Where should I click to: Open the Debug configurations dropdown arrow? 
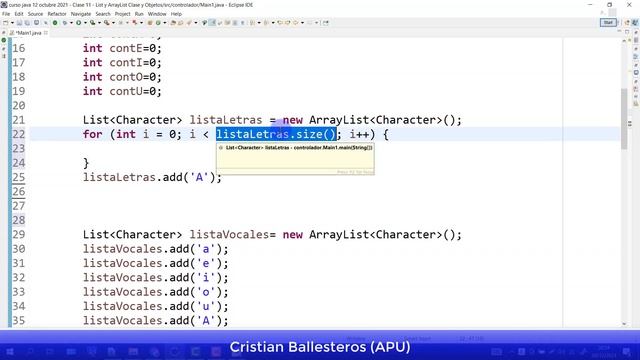point(71,23)
